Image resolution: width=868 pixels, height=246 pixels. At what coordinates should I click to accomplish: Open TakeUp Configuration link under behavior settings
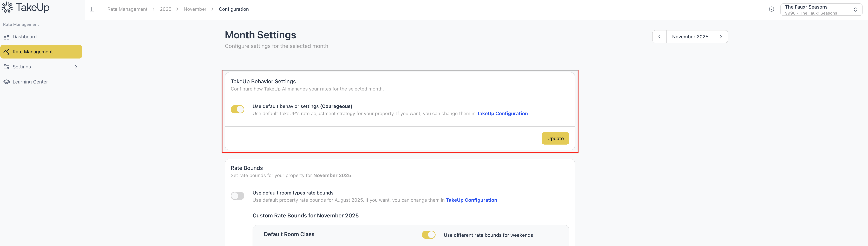click(502, 114)
